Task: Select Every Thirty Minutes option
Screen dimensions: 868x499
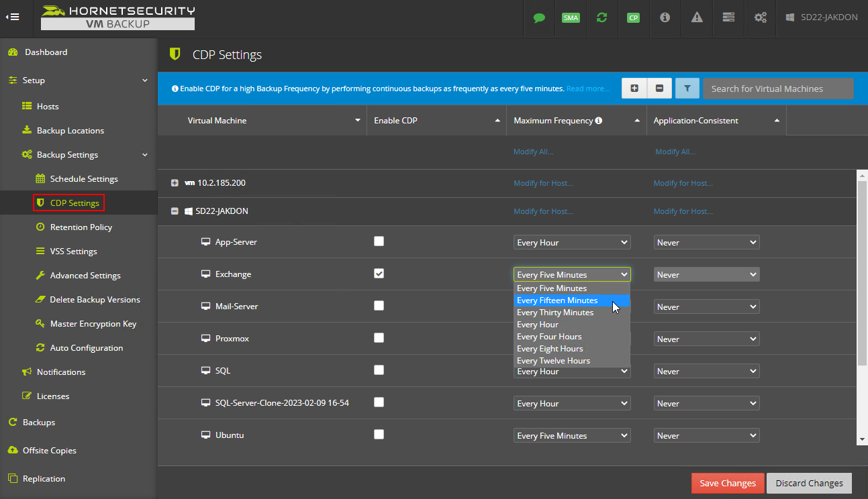Action: (572, 313)
